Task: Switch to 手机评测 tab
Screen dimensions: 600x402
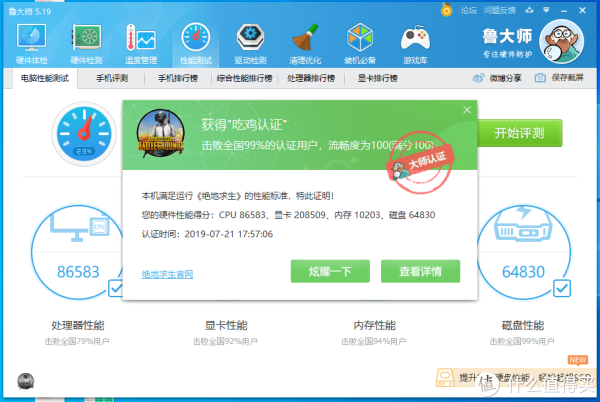Action: click(x=112, y=78)
